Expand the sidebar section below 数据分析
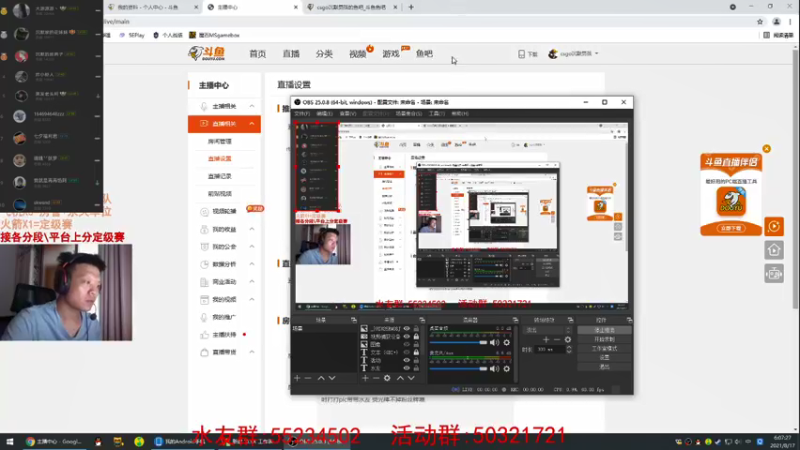Screen dimensions: 800x450 [x=252, y=282]
